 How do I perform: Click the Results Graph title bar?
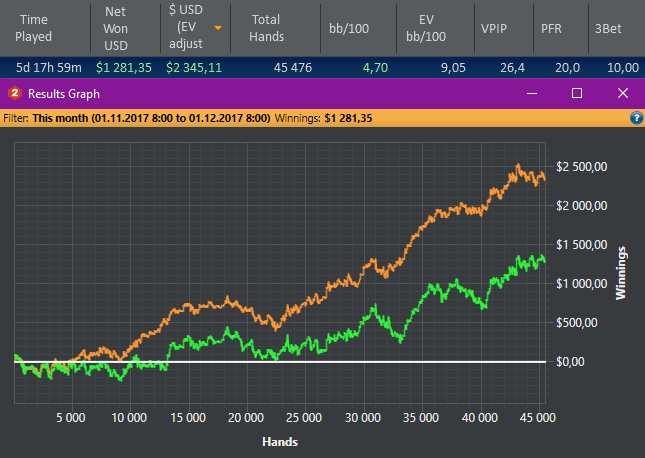288,93
